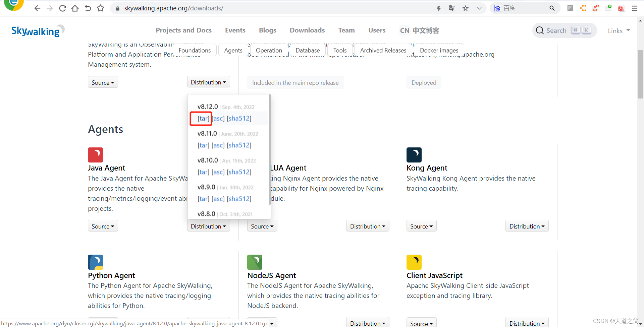
Task: Open the Events nav item
Action: point(235,30)
